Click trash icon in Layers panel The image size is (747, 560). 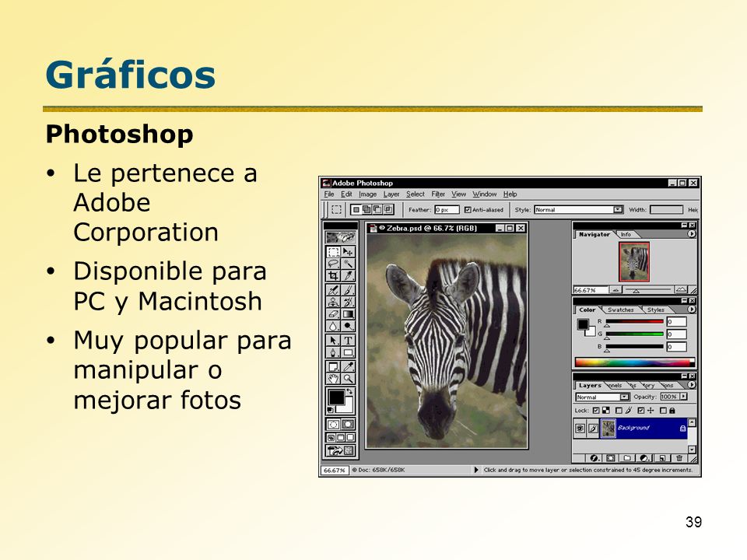[x=679, y=458]
